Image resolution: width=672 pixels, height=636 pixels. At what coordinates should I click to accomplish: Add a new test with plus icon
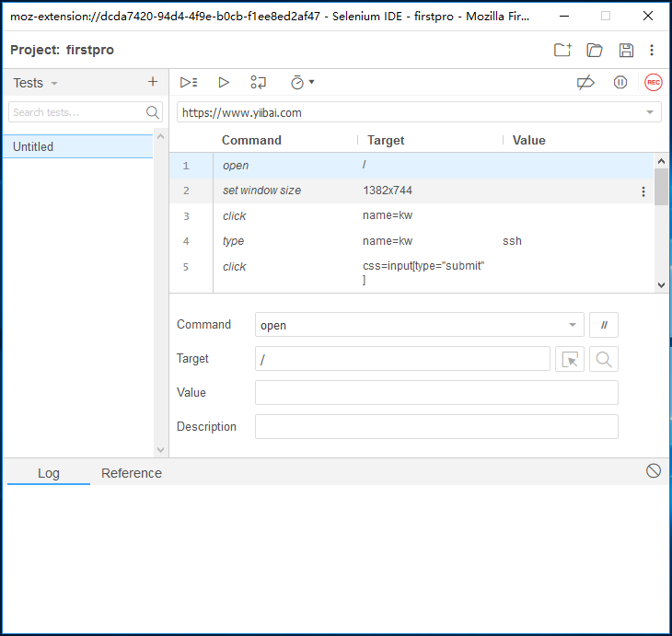(x=153, y=81)
